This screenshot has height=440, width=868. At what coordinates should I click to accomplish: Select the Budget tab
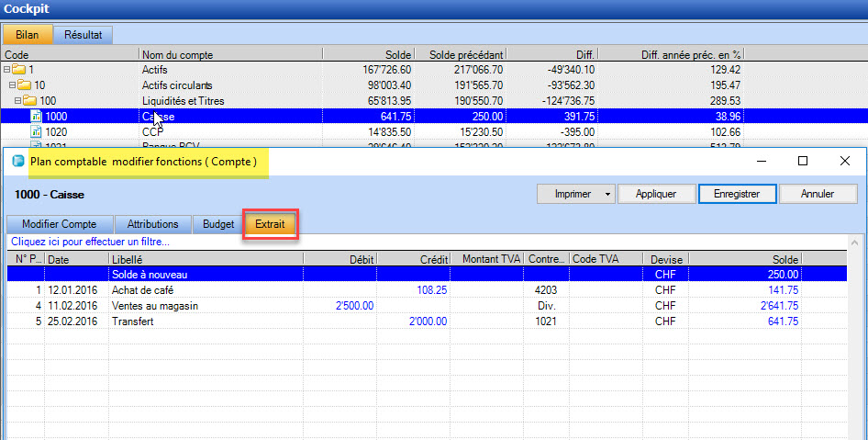pos(218,224)
